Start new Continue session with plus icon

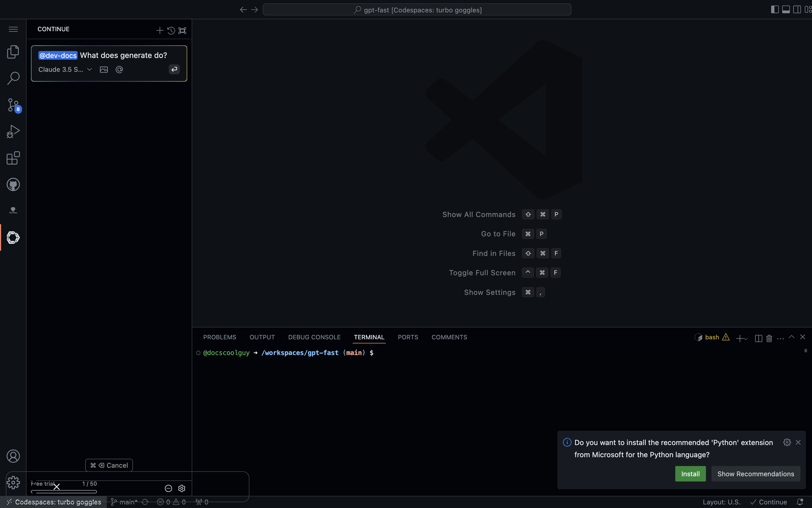(x=160, y=31)
